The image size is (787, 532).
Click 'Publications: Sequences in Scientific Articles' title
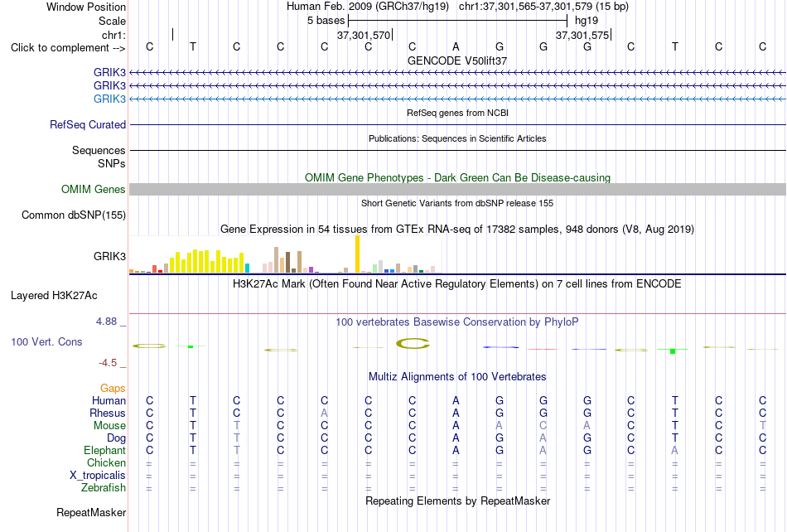pos(457,138)
